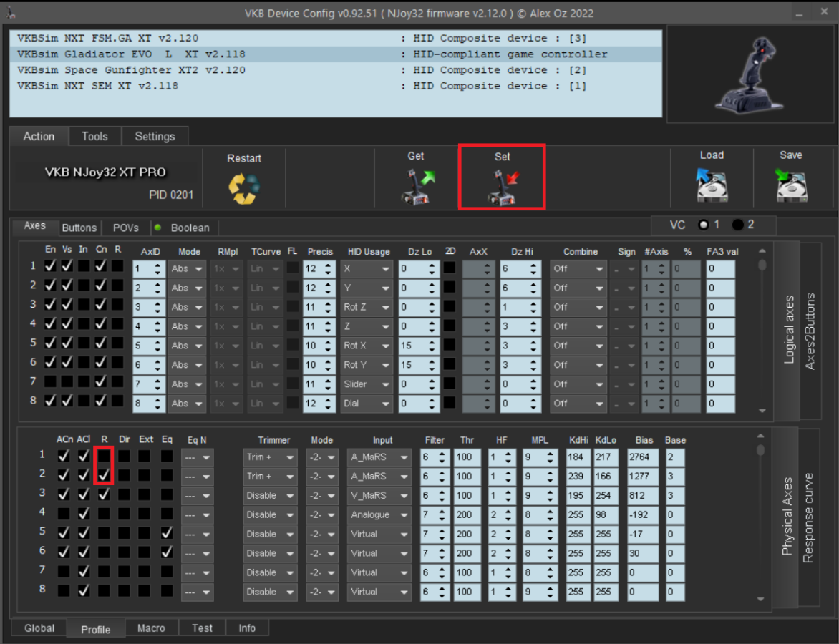This screenshot has width=839, height=644.
Task: Click KdHi field showing 184
Action: tap(578, 457)
